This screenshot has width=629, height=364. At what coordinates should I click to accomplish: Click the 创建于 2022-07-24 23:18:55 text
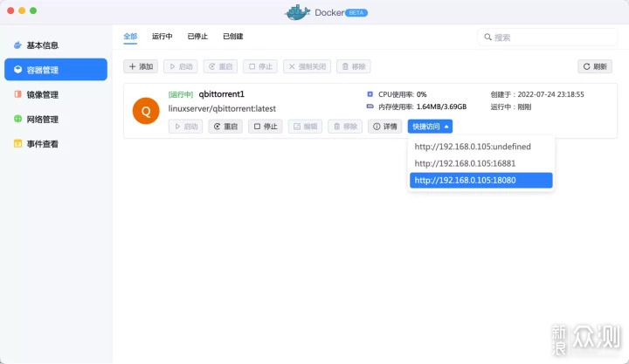[x=537, y=94]
